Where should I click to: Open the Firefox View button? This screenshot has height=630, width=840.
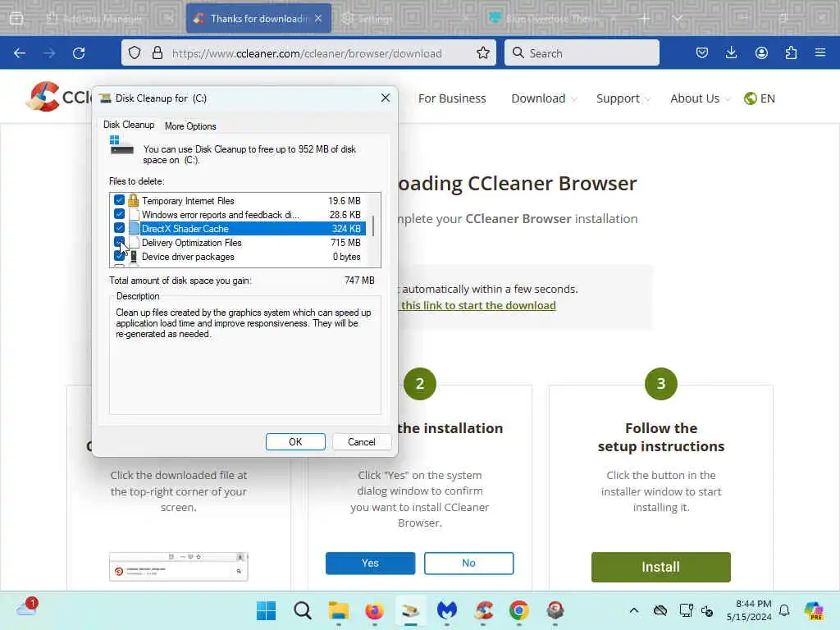(16, 18)
